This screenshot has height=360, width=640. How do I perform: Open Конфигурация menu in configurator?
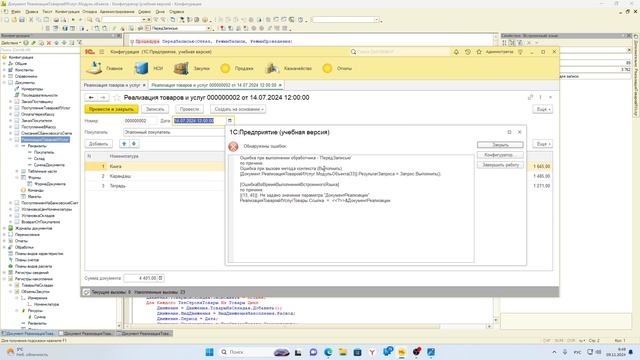point(67,12)
